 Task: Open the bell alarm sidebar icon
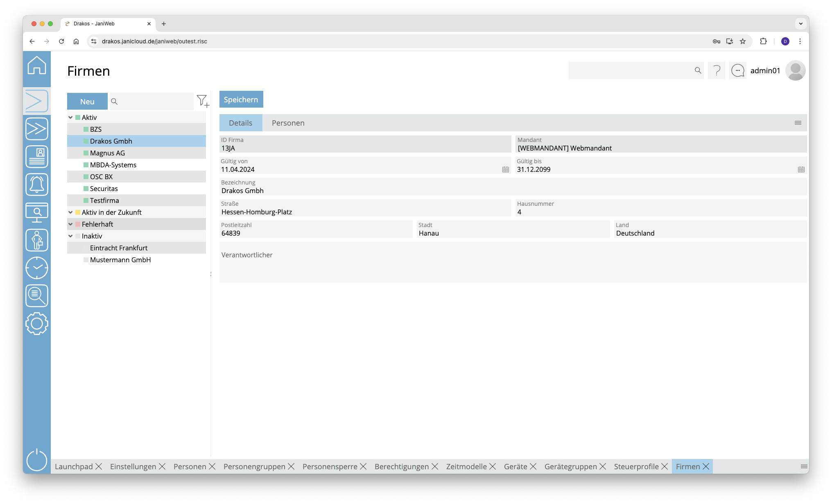point(37,184)
